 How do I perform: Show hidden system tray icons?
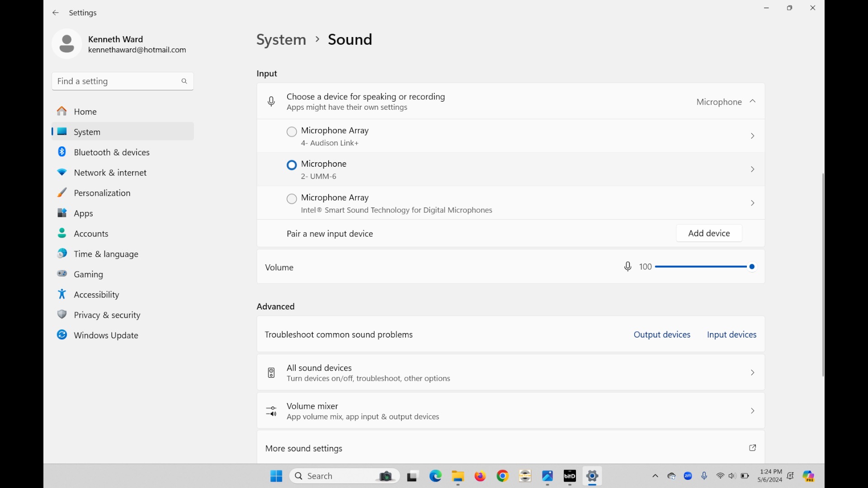655,476
